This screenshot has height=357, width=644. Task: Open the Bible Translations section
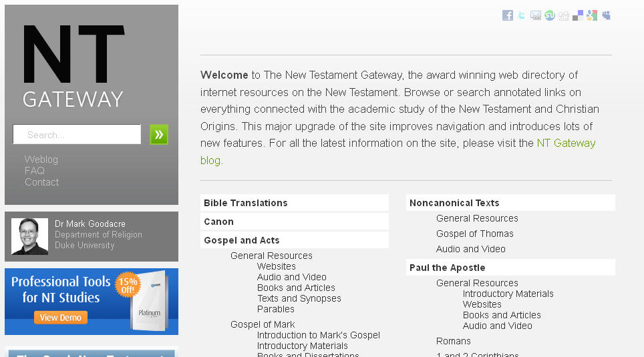pyautogui.click(x=246, y=203)
